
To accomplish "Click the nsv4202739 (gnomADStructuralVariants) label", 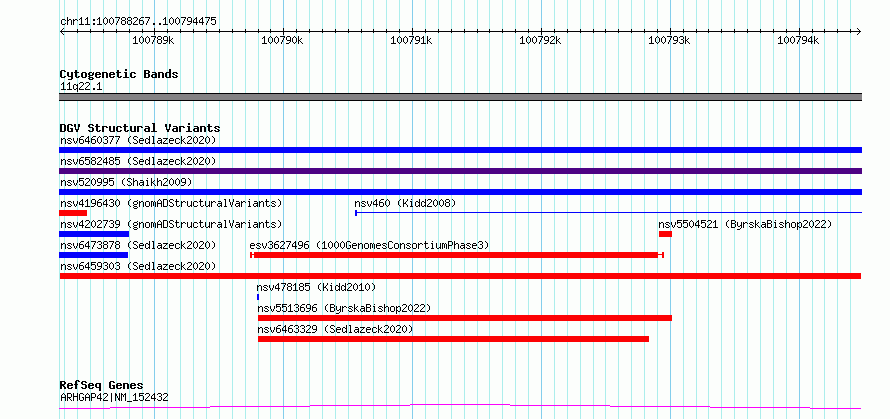I will pos(171,224).
